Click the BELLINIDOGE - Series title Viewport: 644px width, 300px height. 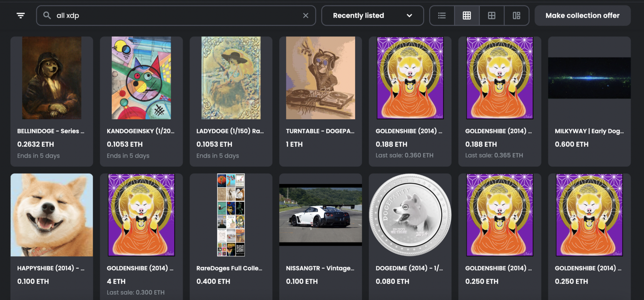click(51, 131)
